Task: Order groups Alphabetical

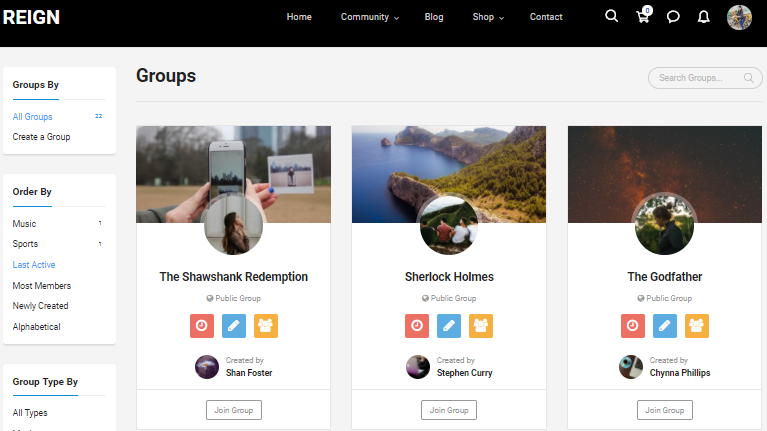Action: (36, 327)
